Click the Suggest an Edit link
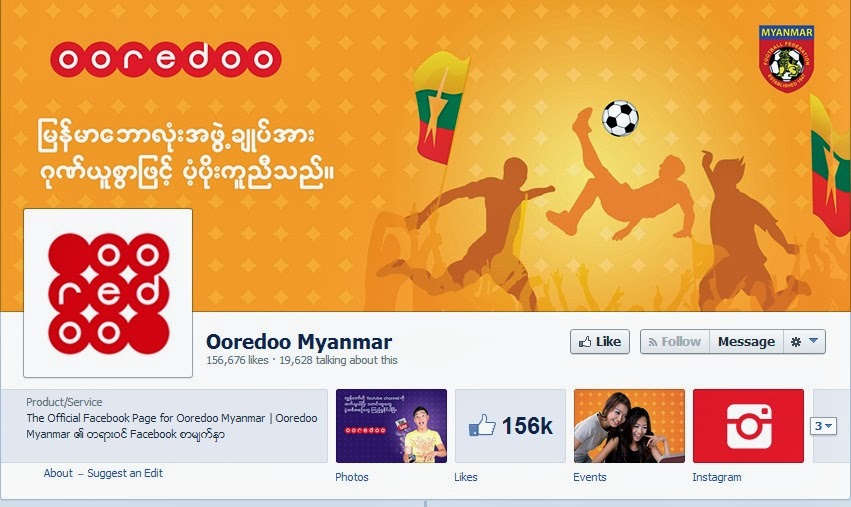 [125, 473]
